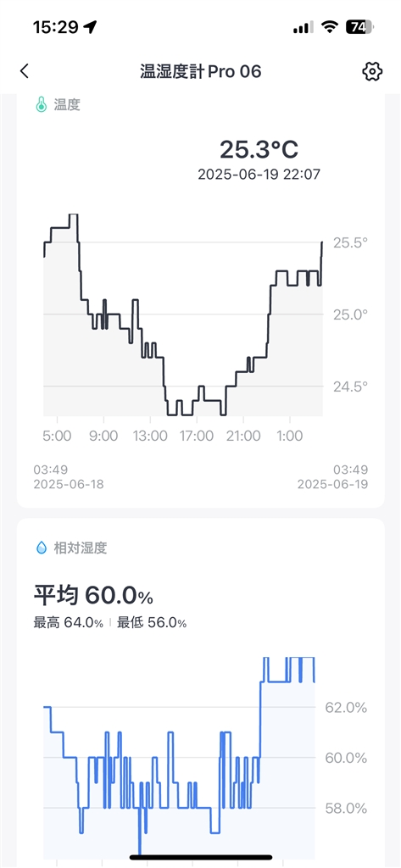Screen dimensions: 401x868
Task: Tap the blue water droplet icon
Action: (42, 548)
